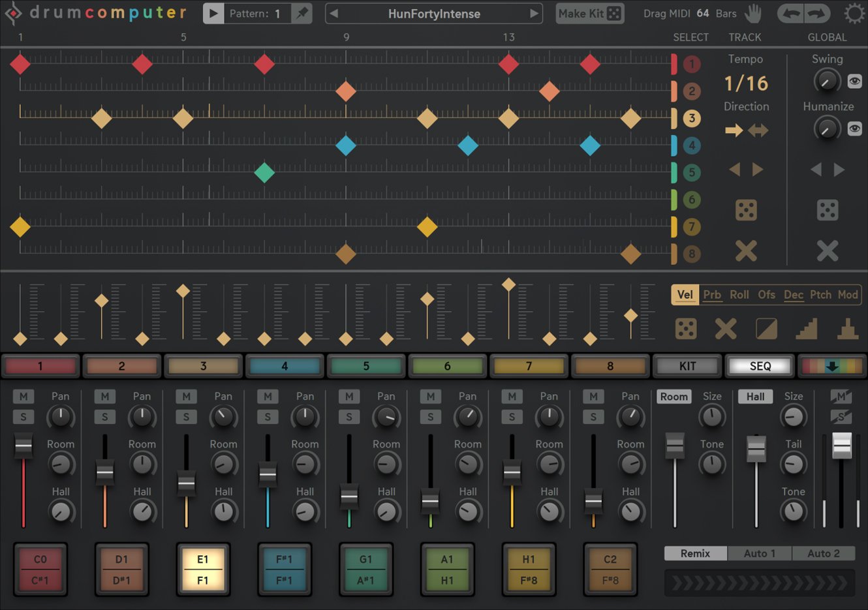Viewport: 868px width, 610px height.
Task: Open settings with the gear icon
Action: point(854,14)
